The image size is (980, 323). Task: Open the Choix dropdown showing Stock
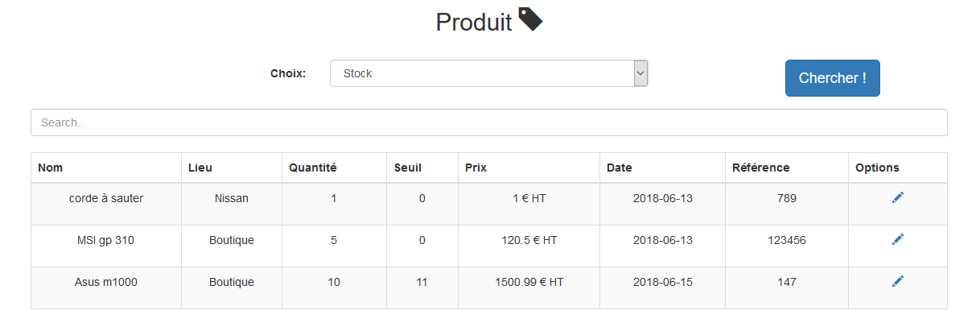[488, 73]
